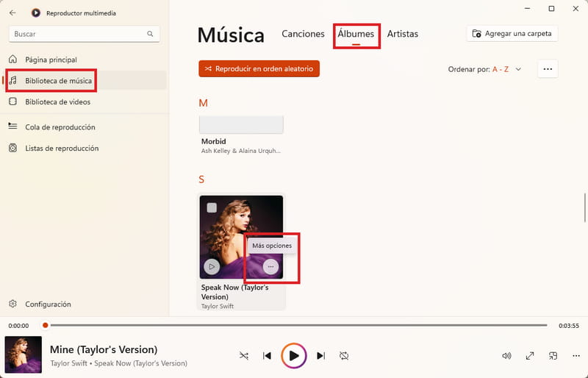Switch to the Álbumes tab
Image resolution: width=588 pixels, height=378 pixels.
click(x=356, y=34)
